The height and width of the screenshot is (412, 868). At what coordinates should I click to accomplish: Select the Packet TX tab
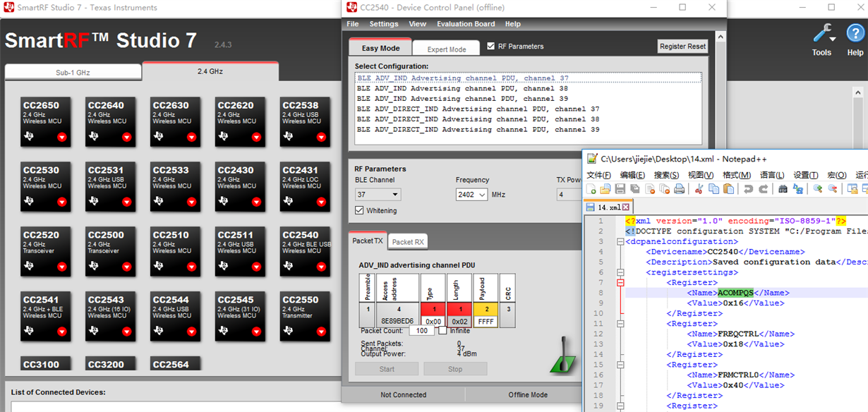coord(368,241)
